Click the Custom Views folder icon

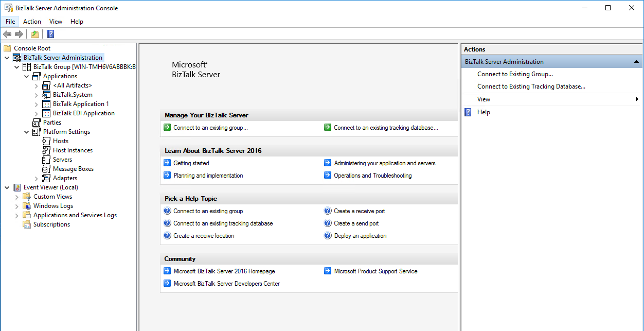[x=27, y=197]
